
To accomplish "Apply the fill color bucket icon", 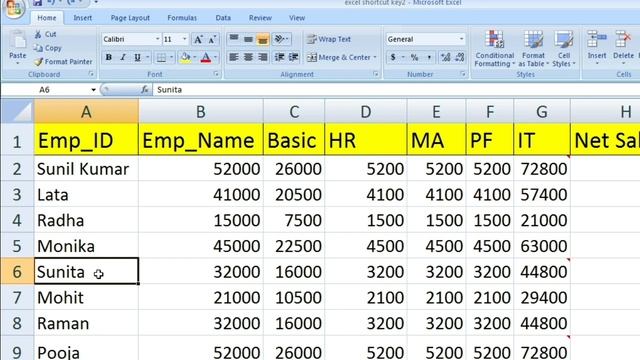I will click(x=185, y=58).
